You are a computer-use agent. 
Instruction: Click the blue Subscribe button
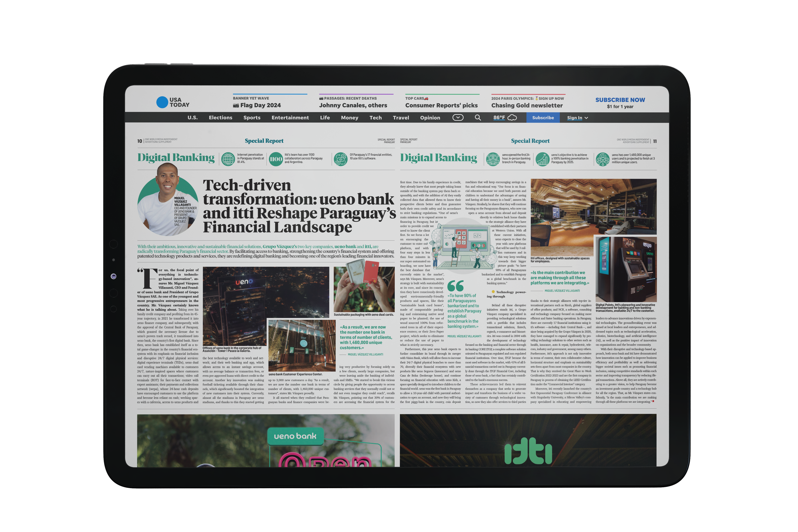(x=543, y=117)
